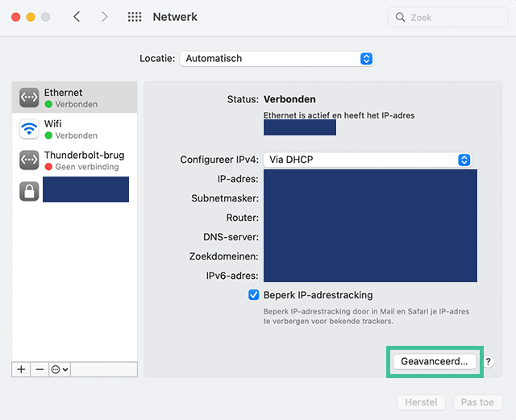Image resolution: width=516 pixels, height=420 pixels.
Task: Select the Thunderbolt-brug service icon
Action: coord(29,160)
